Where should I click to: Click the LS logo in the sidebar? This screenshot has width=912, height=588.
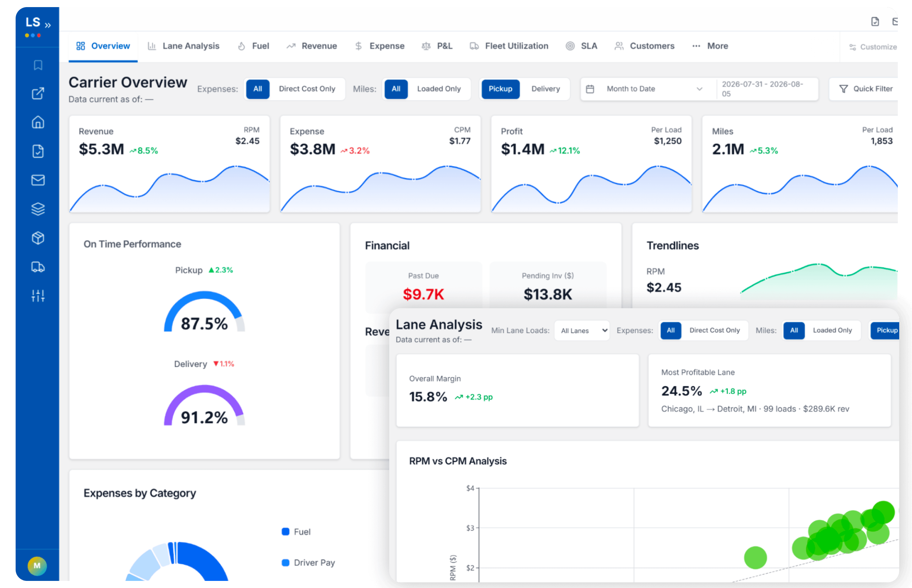click(33, 22)
